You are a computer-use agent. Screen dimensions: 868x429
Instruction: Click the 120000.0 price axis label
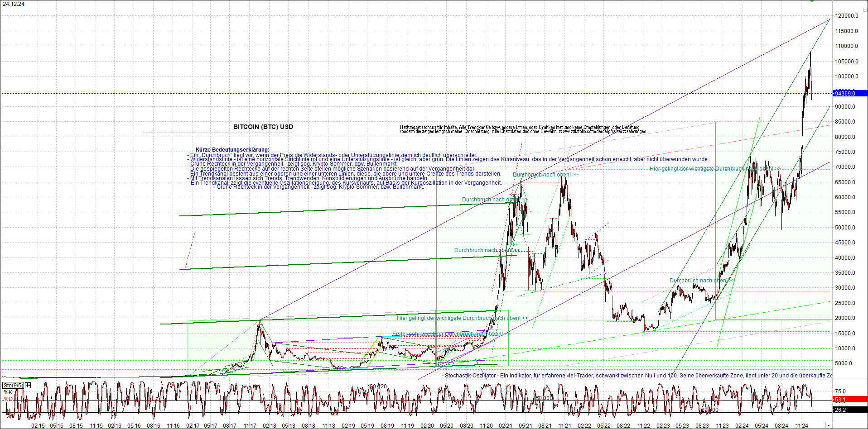[847, 16]
